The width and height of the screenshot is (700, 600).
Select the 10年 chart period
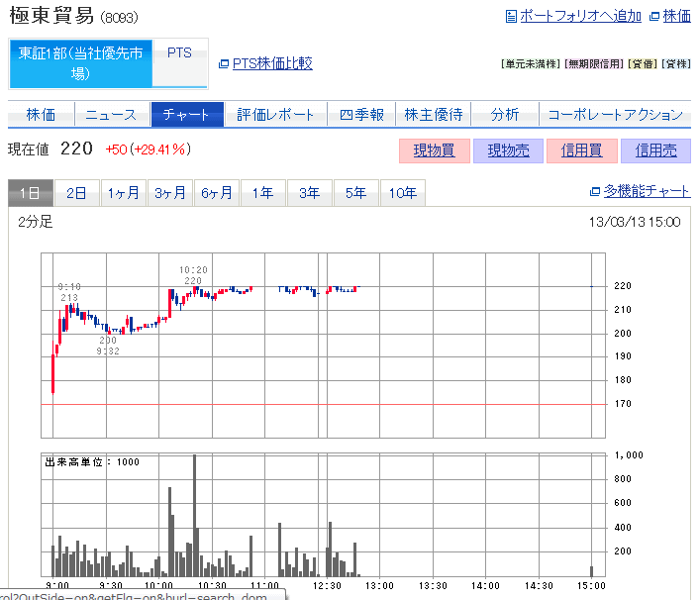click(403, 193)
